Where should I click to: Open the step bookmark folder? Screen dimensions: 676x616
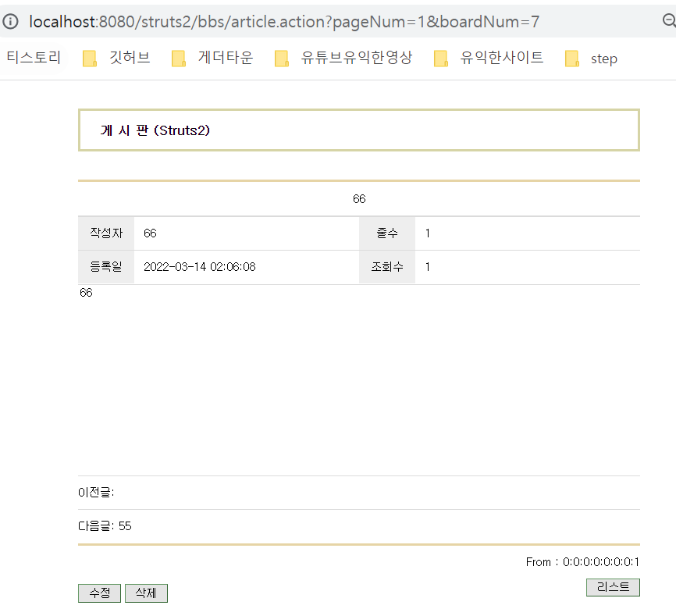click(x=591, y=59)
